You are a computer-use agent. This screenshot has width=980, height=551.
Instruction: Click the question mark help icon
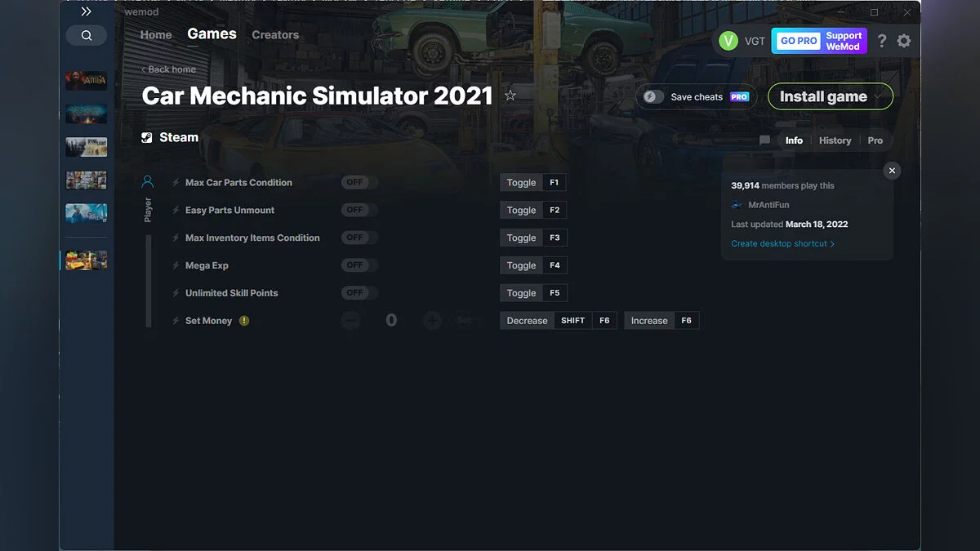coord(881,40)
